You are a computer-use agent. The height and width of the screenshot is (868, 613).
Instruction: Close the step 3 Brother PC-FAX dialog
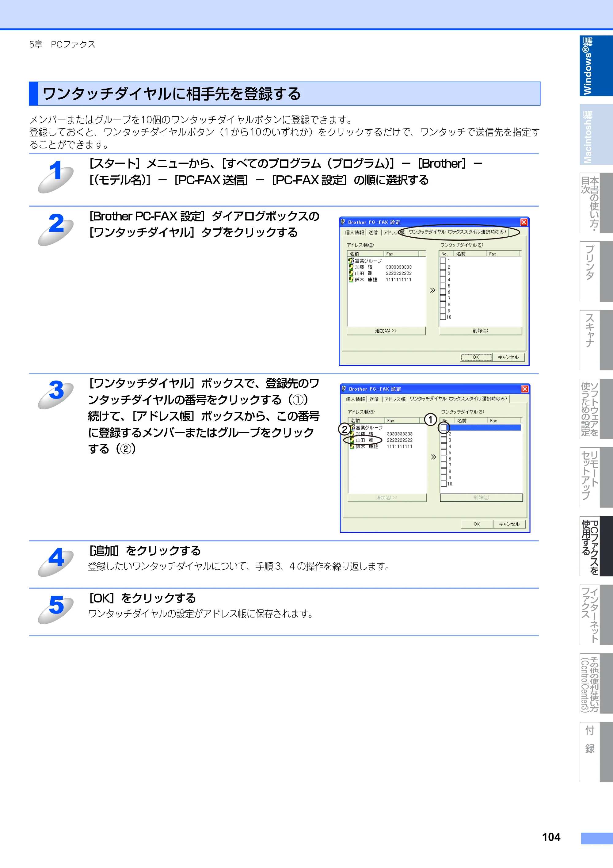[x=524, y=389]
